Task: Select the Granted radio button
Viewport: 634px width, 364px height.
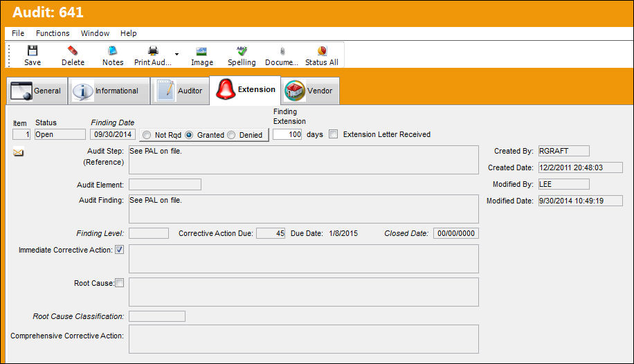Action: point(189,135)
